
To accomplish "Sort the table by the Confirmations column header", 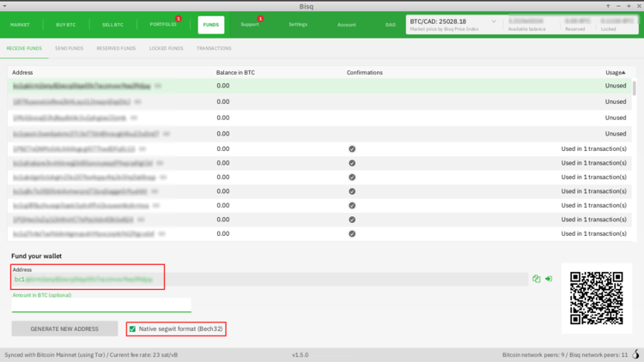I will pos(364,73).
